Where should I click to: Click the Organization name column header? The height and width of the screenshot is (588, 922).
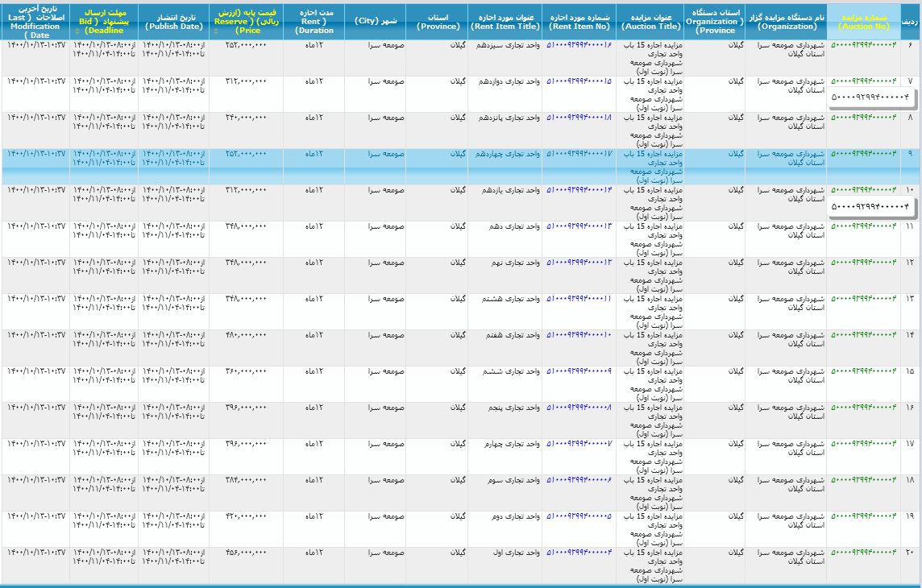pyautogui.click(x=786, y=21)
